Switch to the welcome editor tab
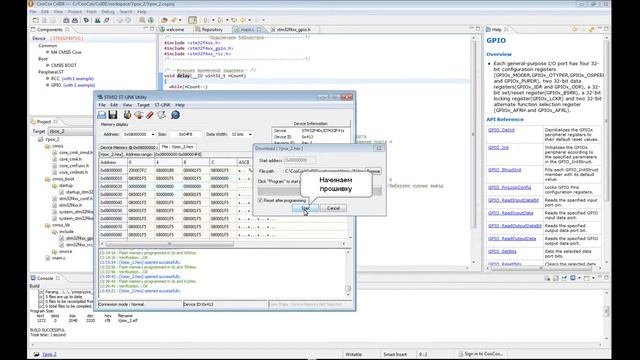Viewport: 640px width, 360px height. click(x=175, y=29)
